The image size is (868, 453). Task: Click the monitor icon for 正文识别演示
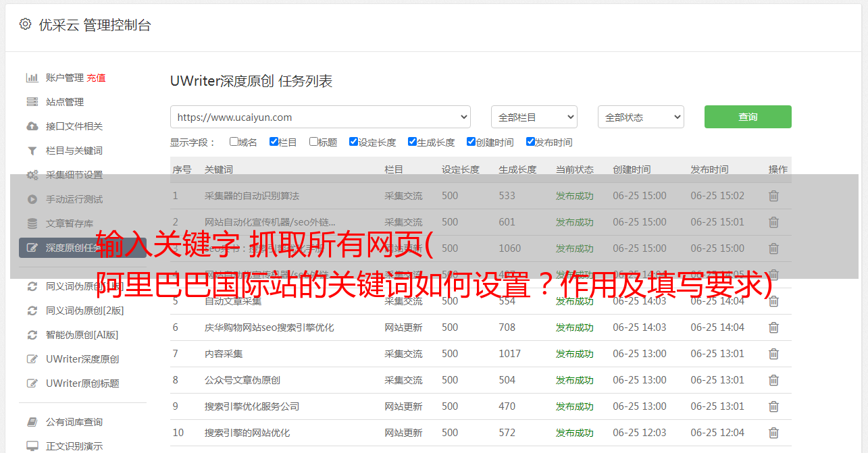click(32, 446)
